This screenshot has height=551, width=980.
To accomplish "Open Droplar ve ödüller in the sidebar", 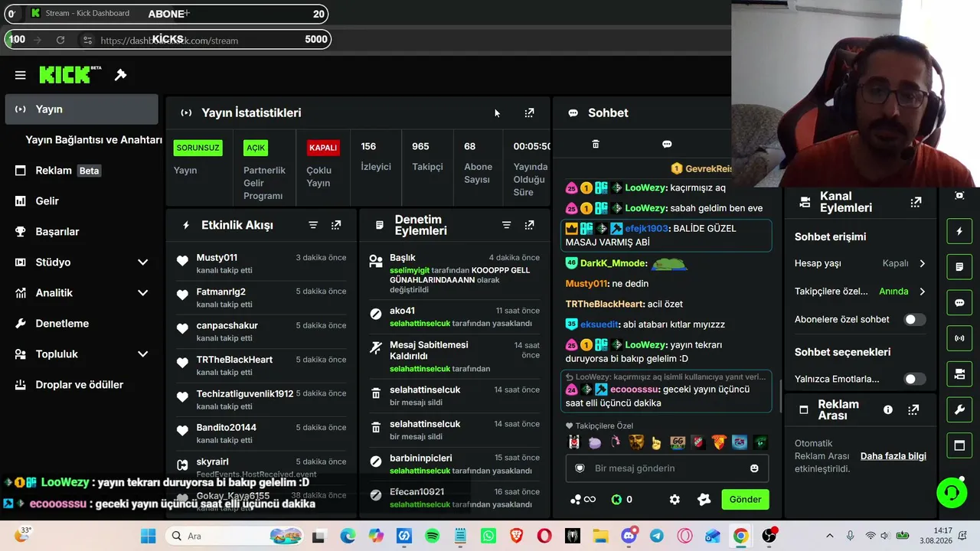I will [81, 385].
